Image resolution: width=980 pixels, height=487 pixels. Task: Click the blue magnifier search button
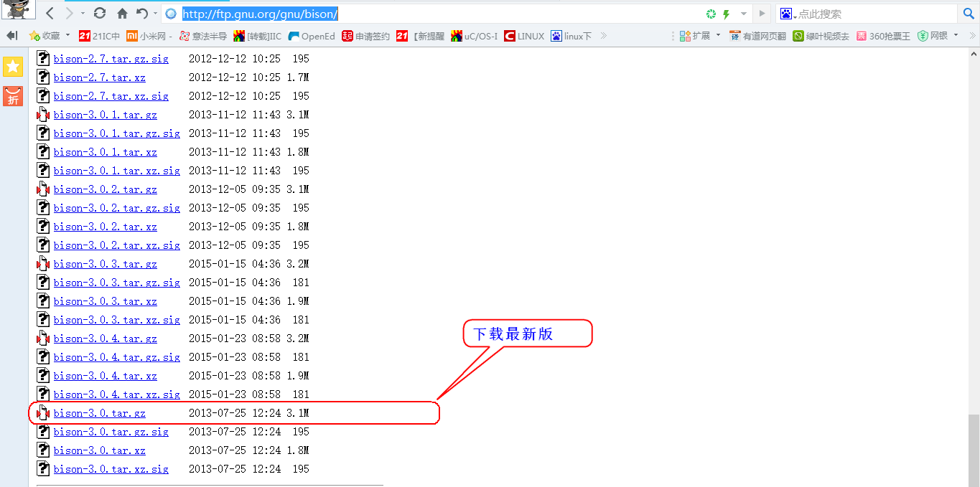[x=969, y=14]
